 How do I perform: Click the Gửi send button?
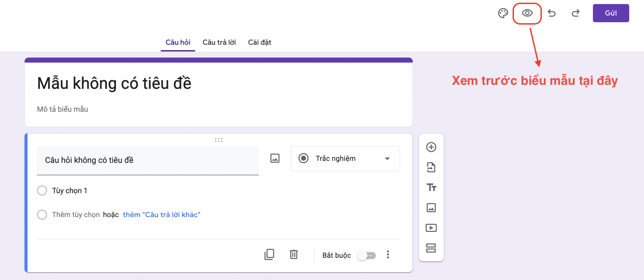click(x=611, y=13)
